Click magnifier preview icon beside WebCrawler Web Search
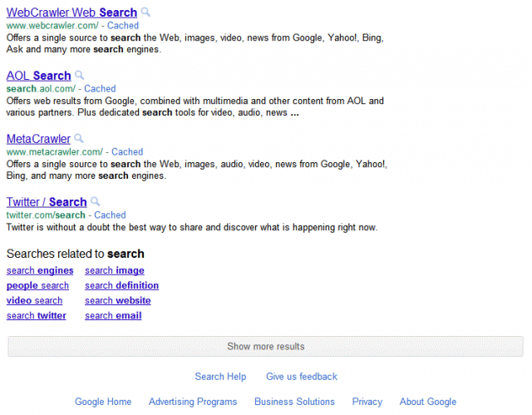The image size is (532, 415). pyautogui.click(x=146, y=12)
